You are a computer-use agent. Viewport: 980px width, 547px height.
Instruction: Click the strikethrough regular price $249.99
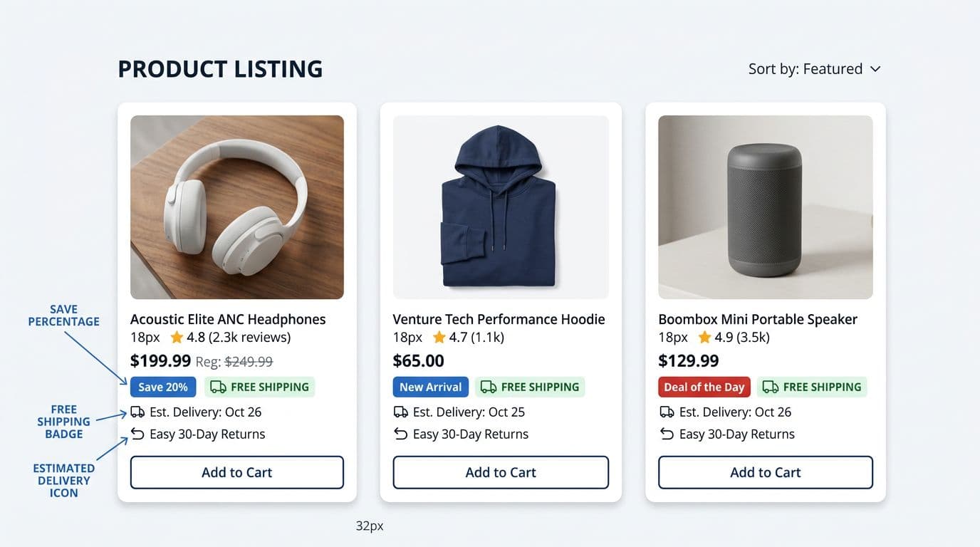click(x=249, y=361)
